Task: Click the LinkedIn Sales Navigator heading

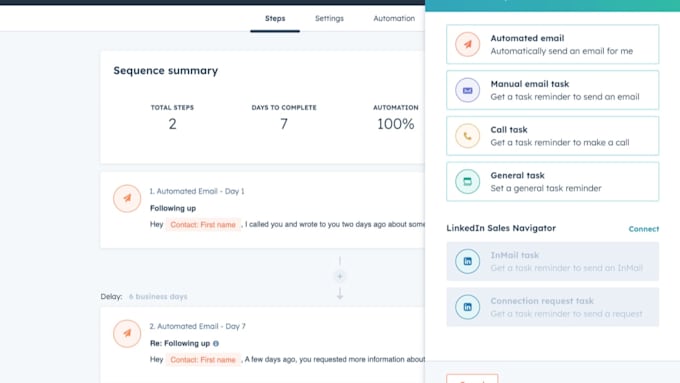Action: [501, 228]
